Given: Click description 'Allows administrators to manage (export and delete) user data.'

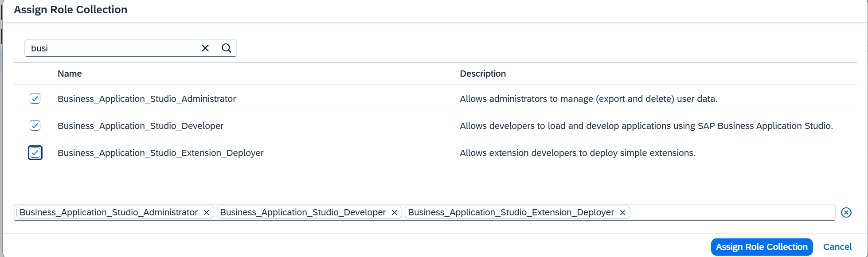Looking at the screenshot, I should coord(589,99).
